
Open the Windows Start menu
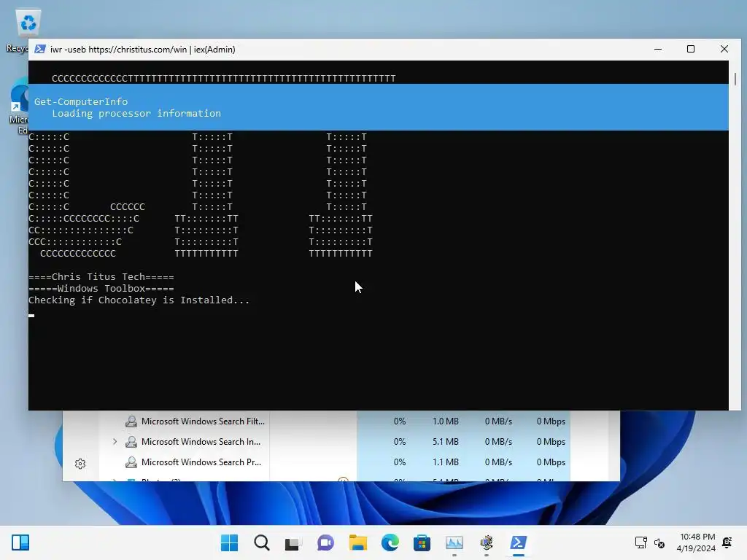coord(229,542)
